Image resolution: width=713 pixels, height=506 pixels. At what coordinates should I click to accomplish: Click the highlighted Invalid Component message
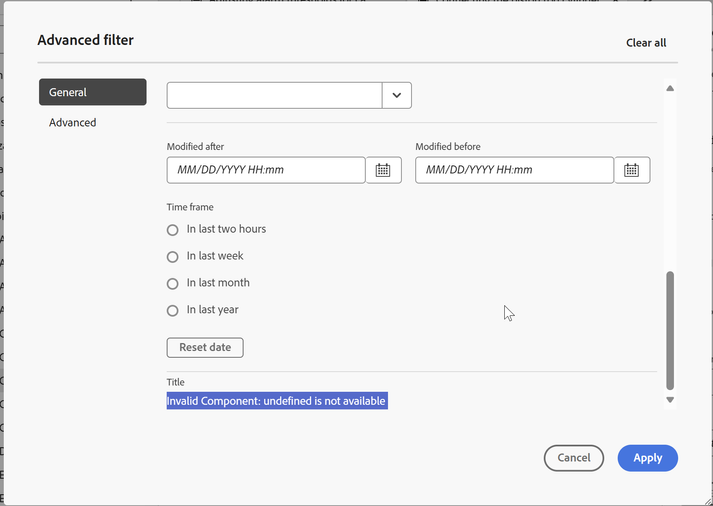276,401
